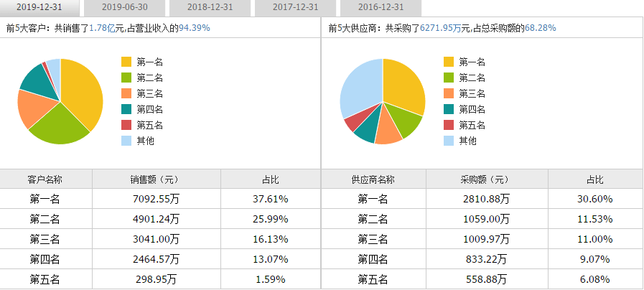Image resolution: width=644 pixels, height=290 pixels.
Task: Click customer legend light blue 其他 swatch
Action: click(127, 141)
